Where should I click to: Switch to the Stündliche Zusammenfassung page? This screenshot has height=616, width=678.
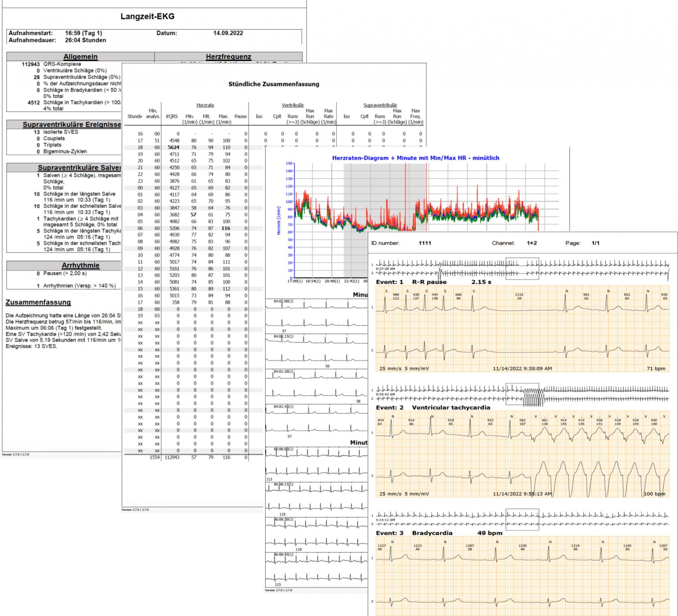click(275, 84)
